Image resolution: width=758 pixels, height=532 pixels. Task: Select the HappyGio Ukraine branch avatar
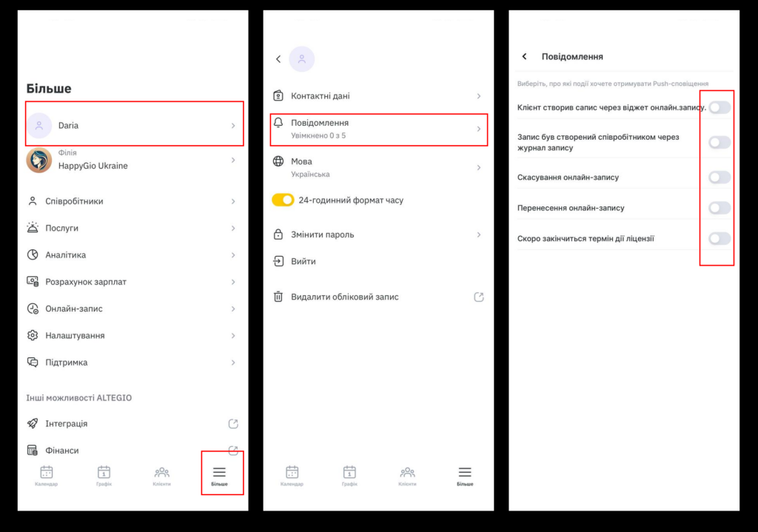[39, 161]
